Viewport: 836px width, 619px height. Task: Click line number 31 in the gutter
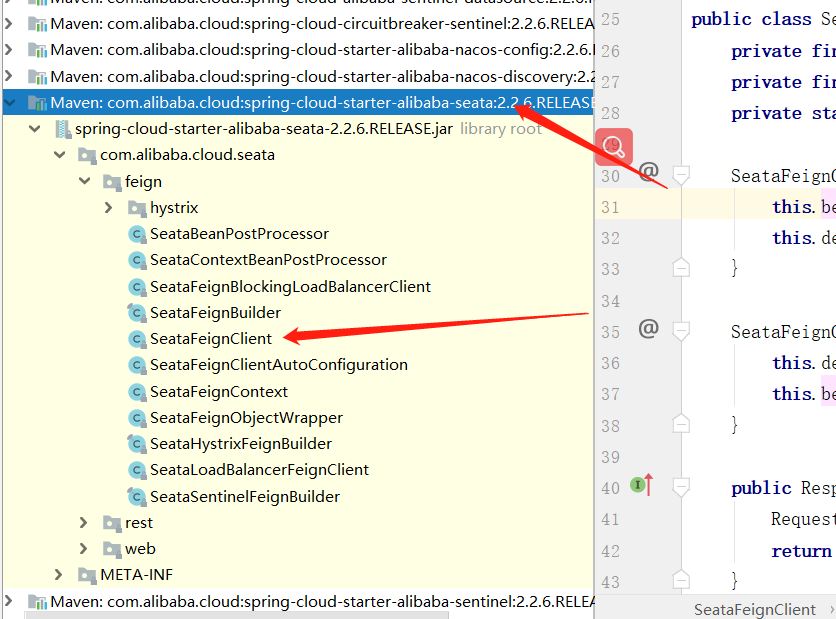610,207
